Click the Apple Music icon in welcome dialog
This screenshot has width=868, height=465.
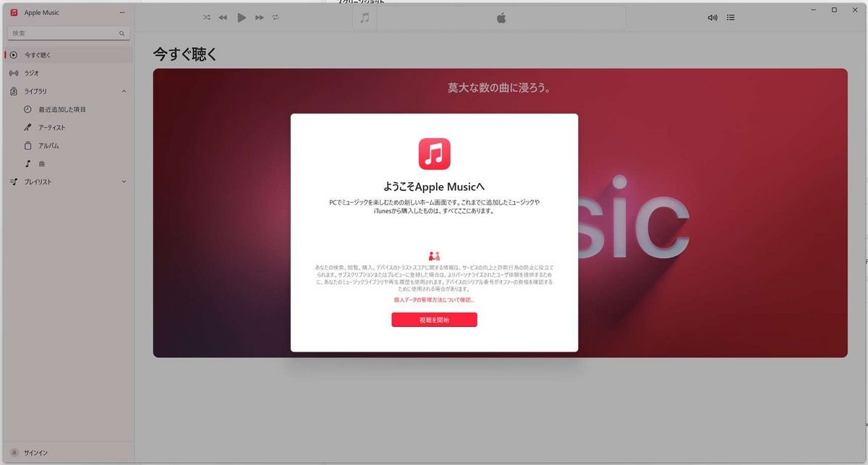[x=434, y=154]
